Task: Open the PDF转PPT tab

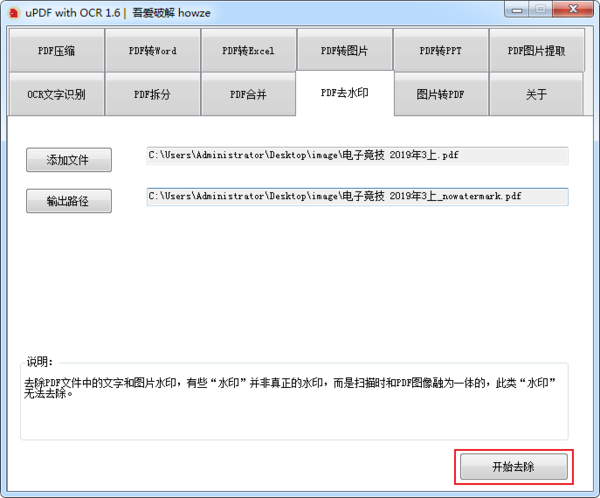Action: click(x=441, y=50)
